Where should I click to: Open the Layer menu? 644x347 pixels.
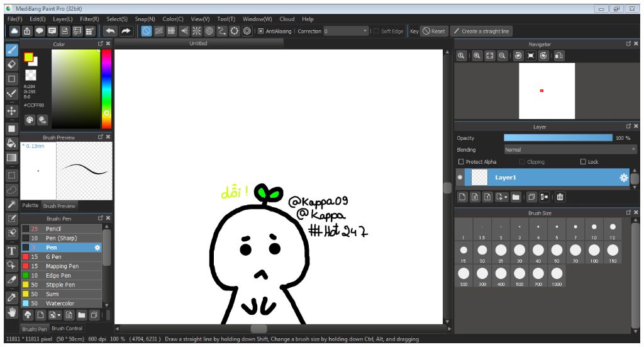coord(62,19)
